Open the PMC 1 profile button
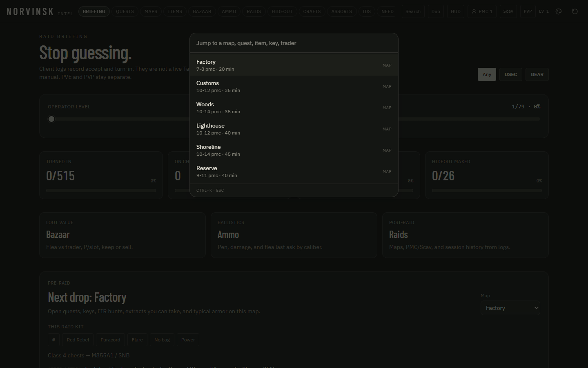Image resolution: width=588 pixels, height=368 pixels. [x=482, y=11]
